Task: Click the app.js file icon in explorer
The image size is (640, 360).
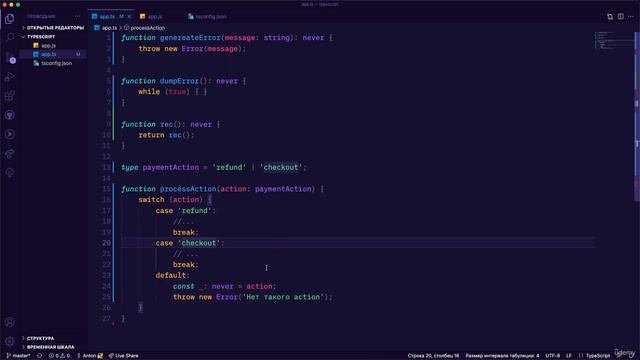Action: tap(36, 45)
